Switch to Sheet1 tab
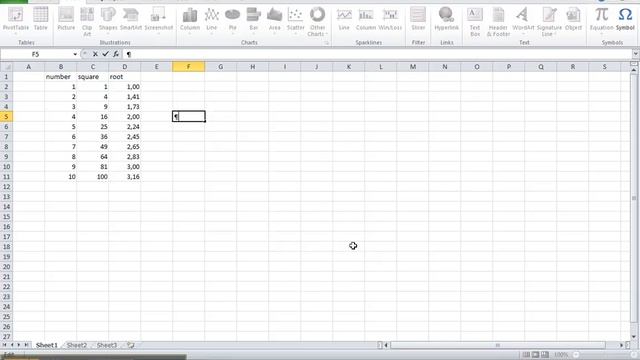The height and width of the screenshot is (360, 640). tap(47, 345)
